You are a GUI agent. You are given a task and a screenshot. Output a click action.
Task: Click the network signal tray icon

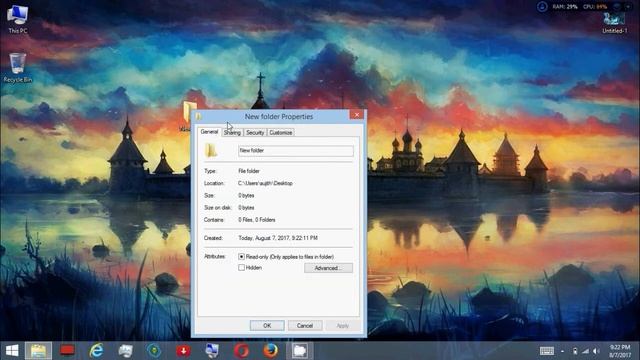(586, 351)
